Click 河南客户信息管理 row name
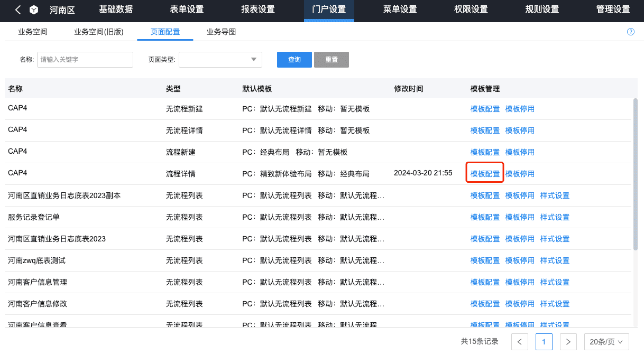 [x=38, y=282]
